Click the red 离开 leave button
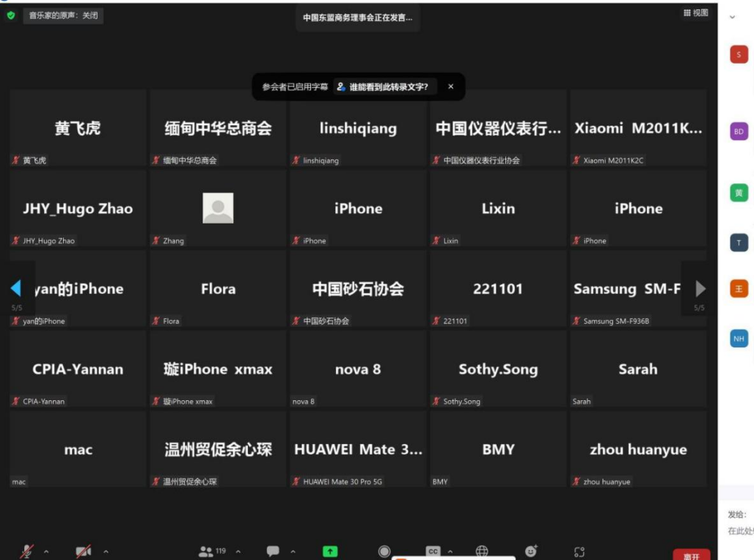 tap(691, 556)
